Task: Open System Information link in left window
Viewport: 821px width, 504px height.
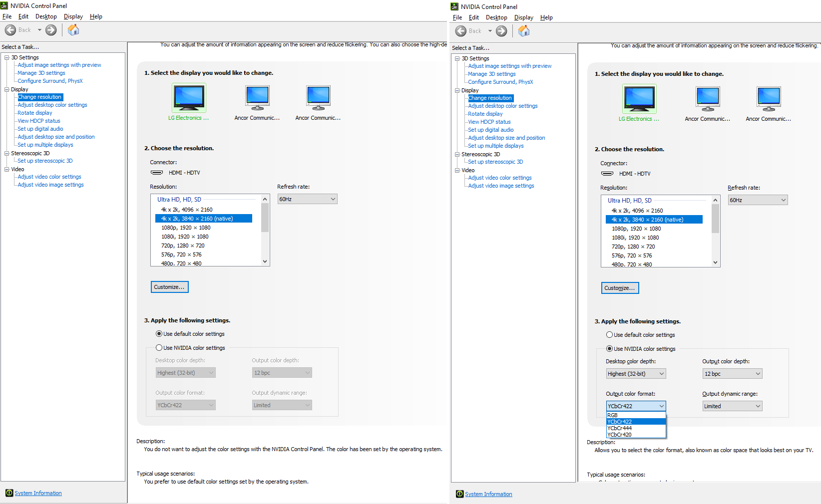Action: click(38, 493)
